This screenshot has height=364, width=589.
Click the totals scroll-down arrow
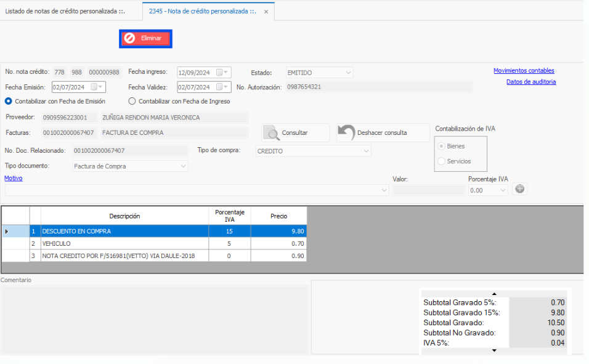[494, 350]
